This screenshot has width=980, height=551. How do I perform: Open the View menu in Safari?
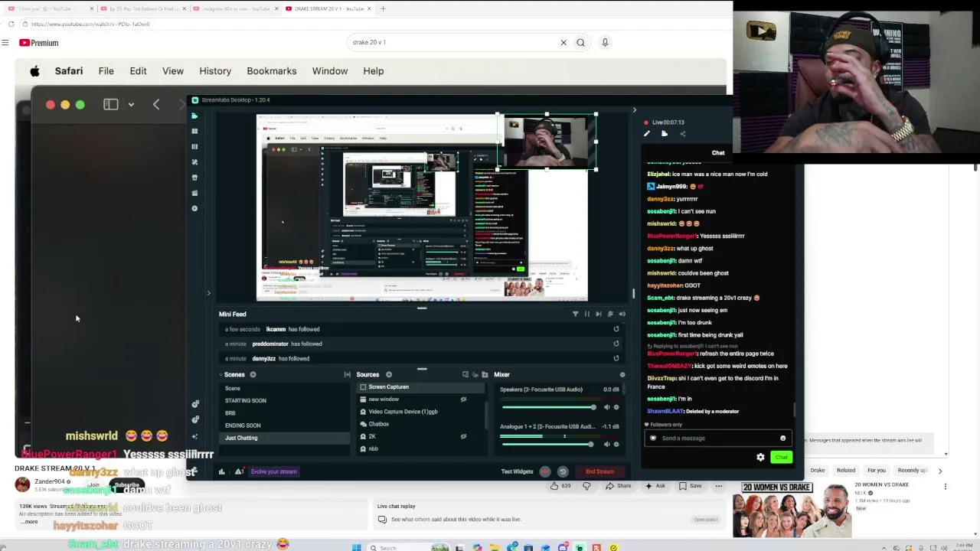[173, 71]
